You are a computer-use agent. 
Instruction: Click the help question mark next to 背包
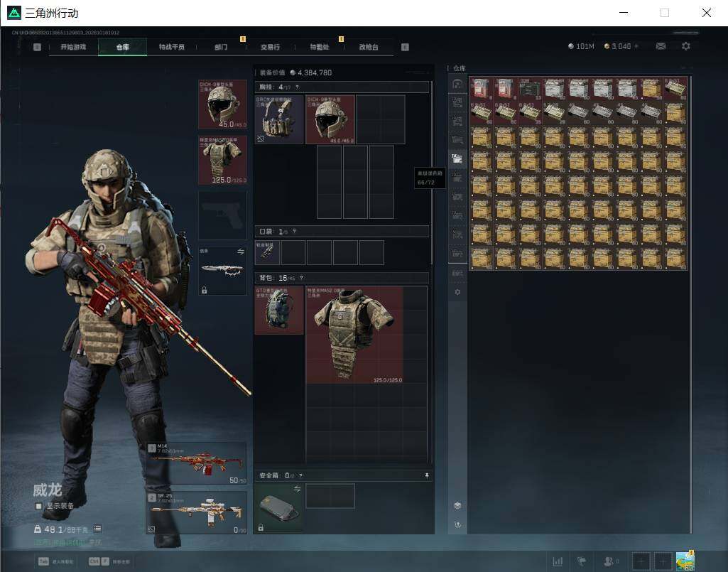coord(301,277)
